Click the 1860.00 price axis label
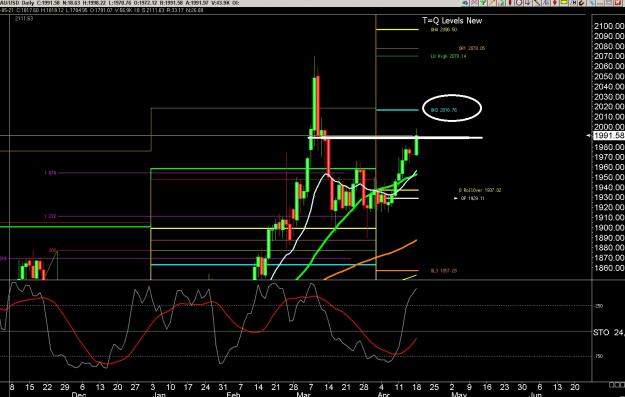 (609, 268)
